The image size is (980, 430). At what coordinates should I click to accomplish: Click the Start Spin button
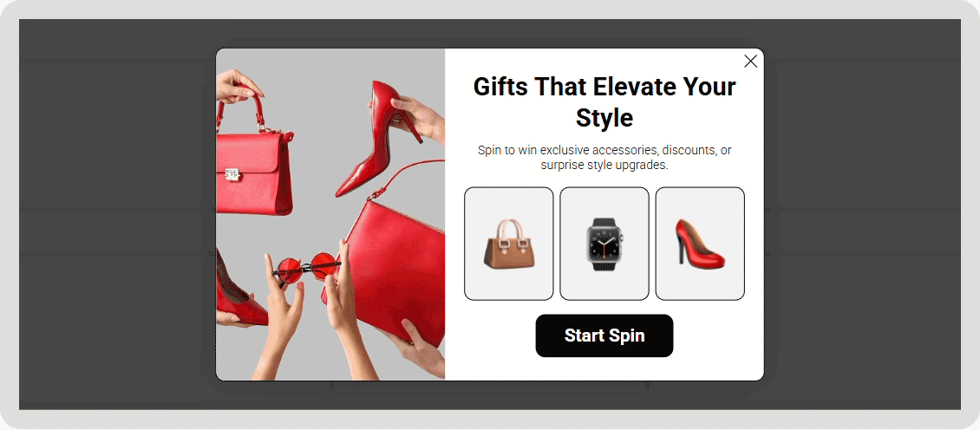[604, 336]
